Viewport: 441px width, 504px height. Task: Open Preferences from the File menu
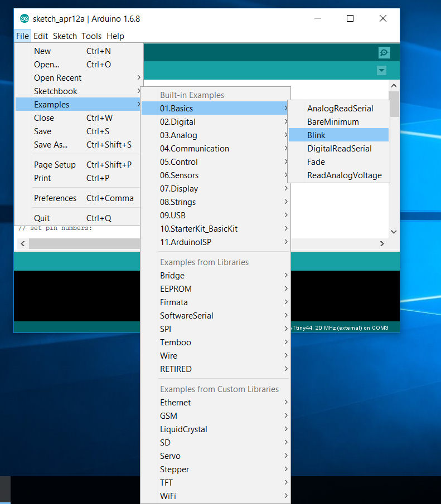[x=77, y=198]
